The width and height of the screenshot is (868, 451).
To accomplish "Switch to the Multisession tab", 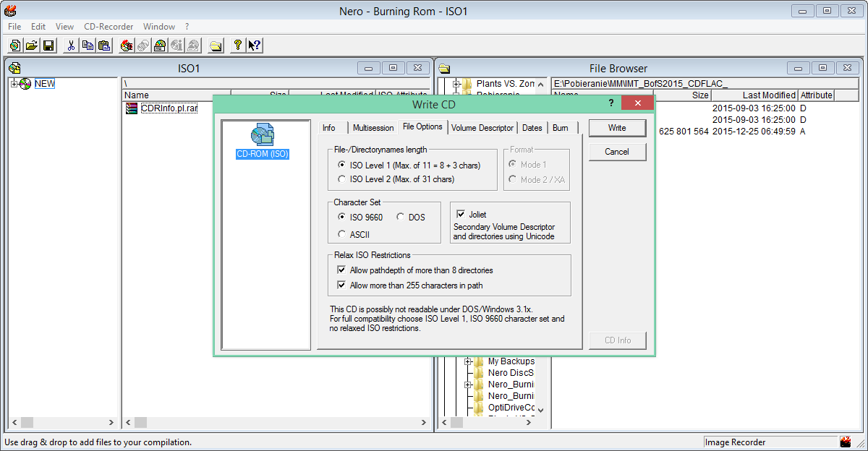I will pyautogui.click(x=373, y=128).
